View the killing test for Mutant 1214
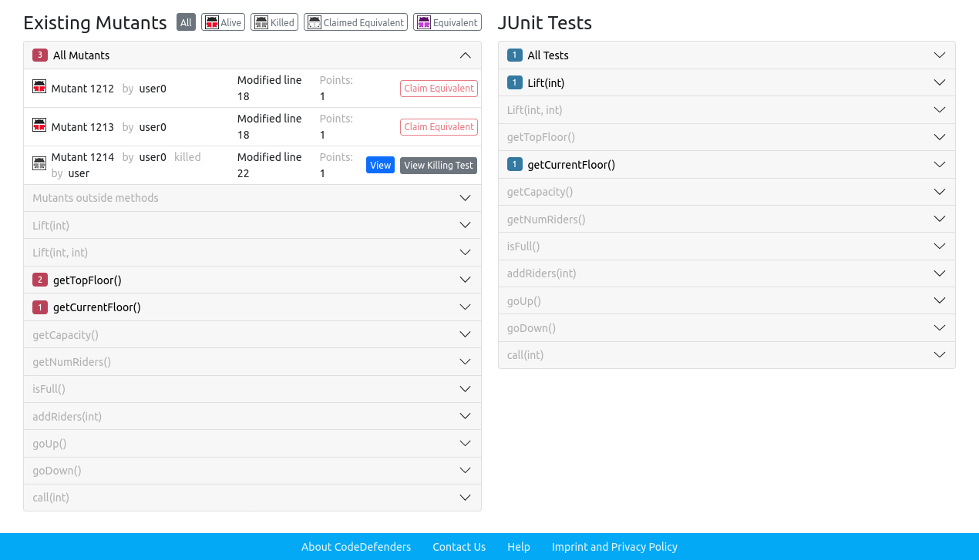Image resolution: width=979 pixels, height=560 pixels. (438, 166)
